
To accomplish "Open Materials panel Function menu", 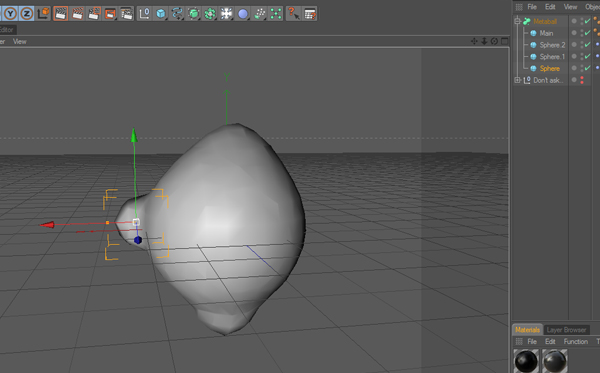I will (576, 341).
